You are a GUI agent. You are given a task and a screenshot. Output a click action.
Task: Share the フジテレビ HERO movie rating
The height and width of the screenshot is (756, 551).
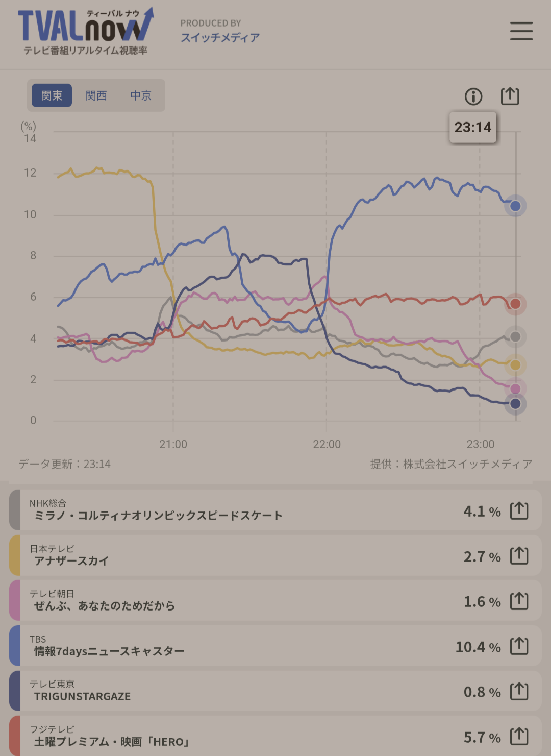coord(519,737)
